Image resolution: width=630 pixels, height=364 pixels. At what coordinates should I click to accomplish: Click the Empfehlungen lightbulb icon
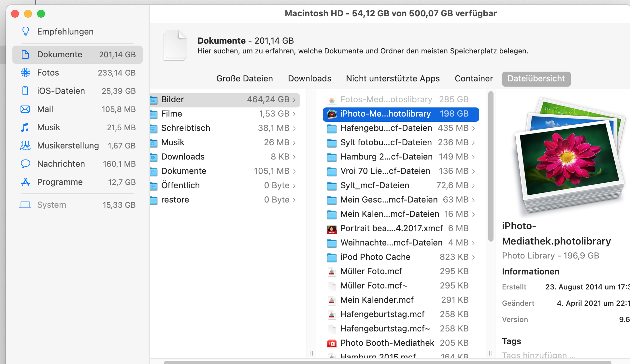point(25,32)
